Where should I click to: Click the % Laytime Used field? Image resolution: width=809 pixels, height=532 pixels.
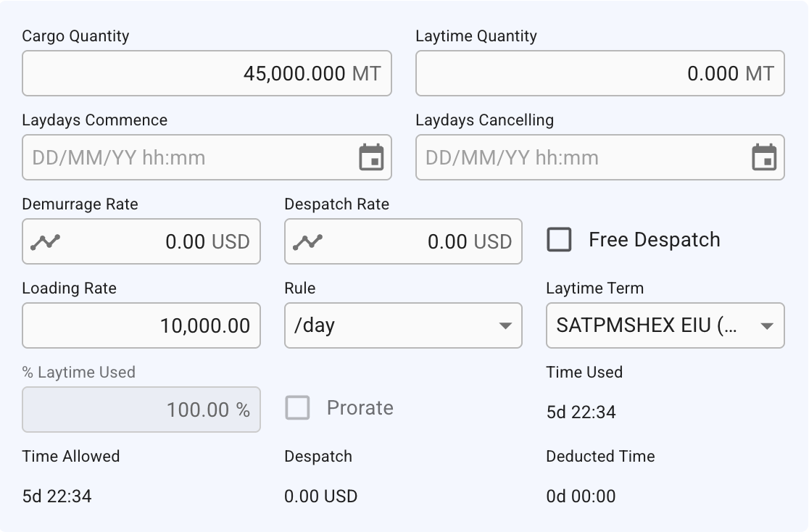[x=141, y=410]
